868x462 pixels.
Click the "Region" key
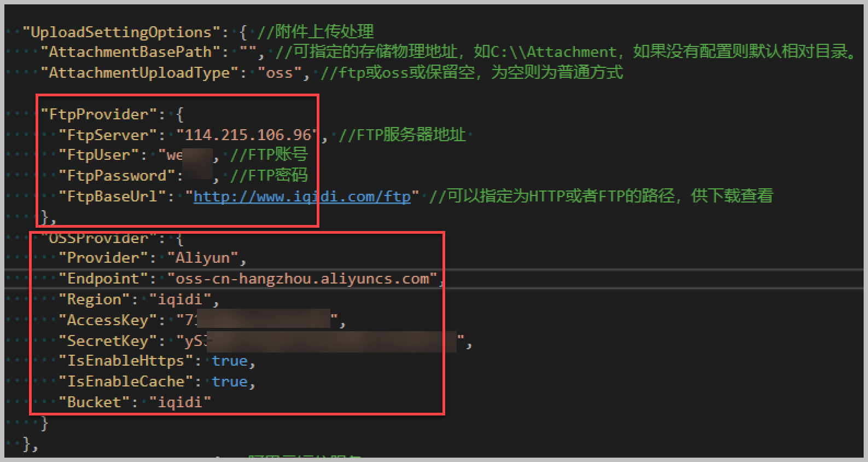point(94,299)
